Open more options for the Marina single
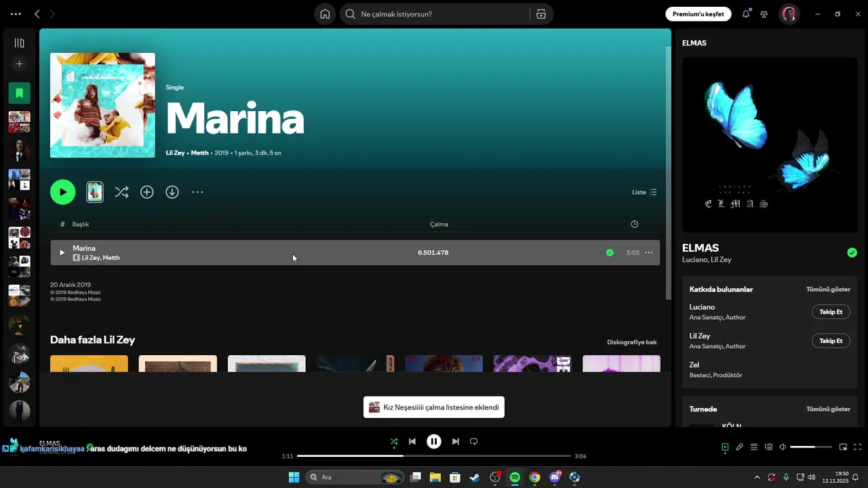The image size is (868, 488). (x=197, y=192)
